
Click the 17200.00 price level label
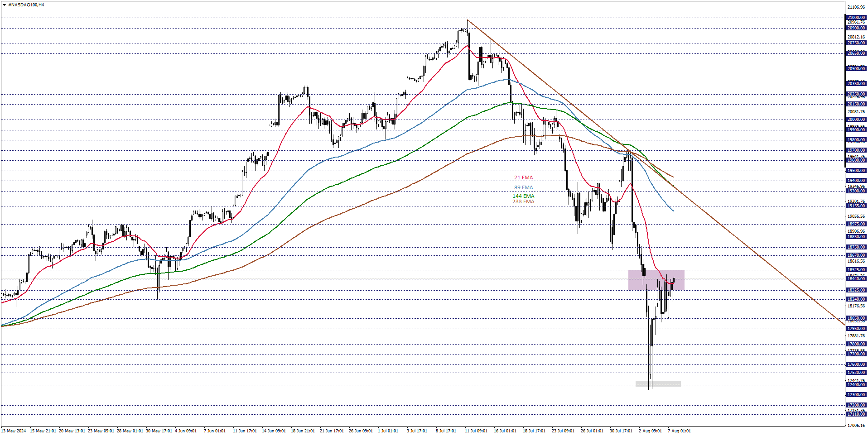[x=856, y=405]
